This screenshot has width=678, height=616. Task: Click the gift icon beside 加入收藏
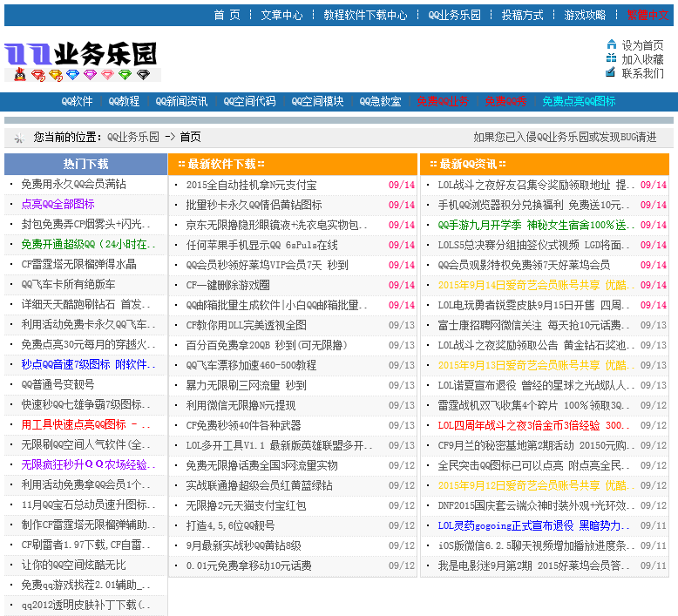coord(612,59)
